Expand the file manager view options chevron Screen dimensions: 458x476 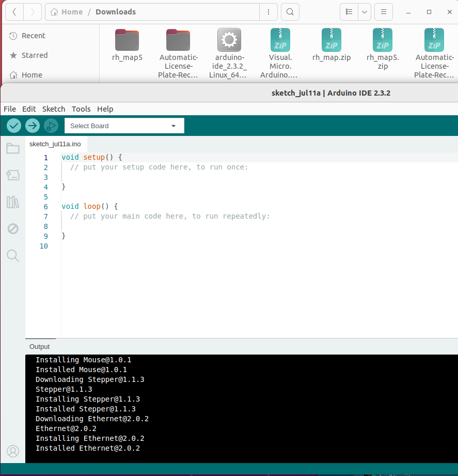click(x=365, y=12)
